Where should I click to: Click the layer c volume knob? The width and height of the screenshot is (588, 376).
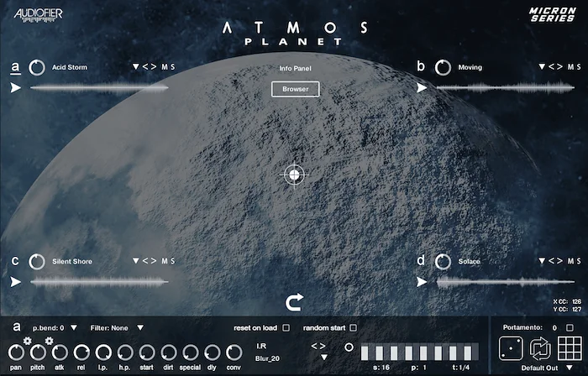point(37,262)
